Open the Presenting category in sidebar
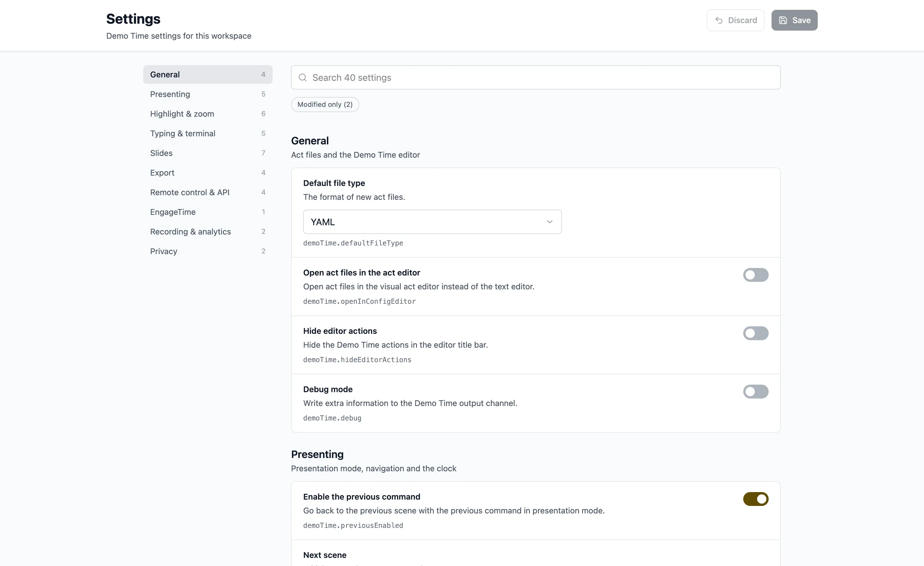This screenshot has width=924, height=566. click(x=207, y=94)
